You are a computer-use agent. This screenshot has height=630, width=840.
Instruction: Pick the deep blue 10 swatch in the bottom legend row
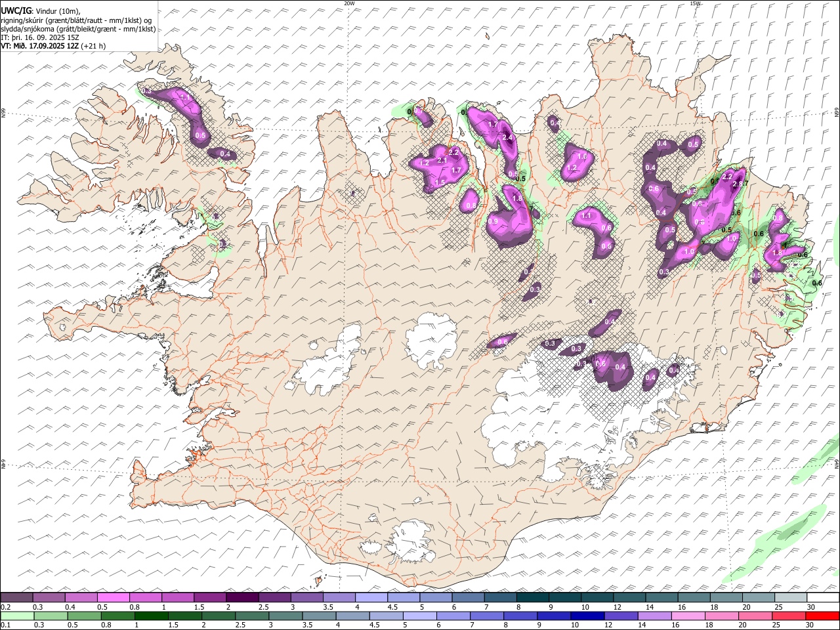tap(587, 616)
